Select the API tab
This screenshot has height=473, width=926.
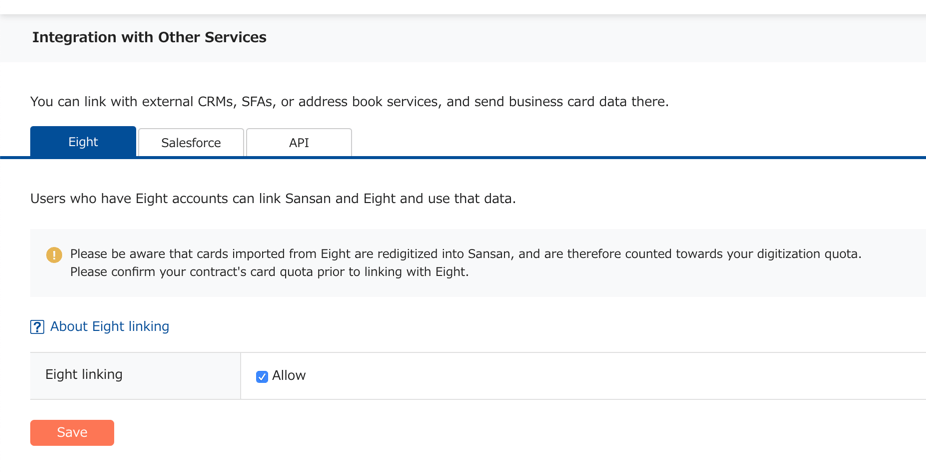(x=299, y=142)
